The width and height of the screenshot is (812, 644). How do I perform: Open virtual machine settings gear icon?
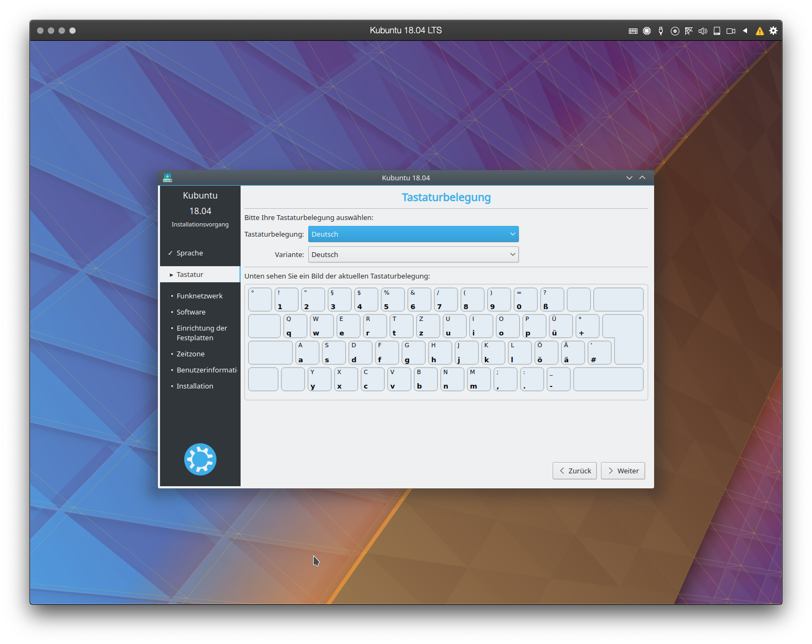[773, 31]
